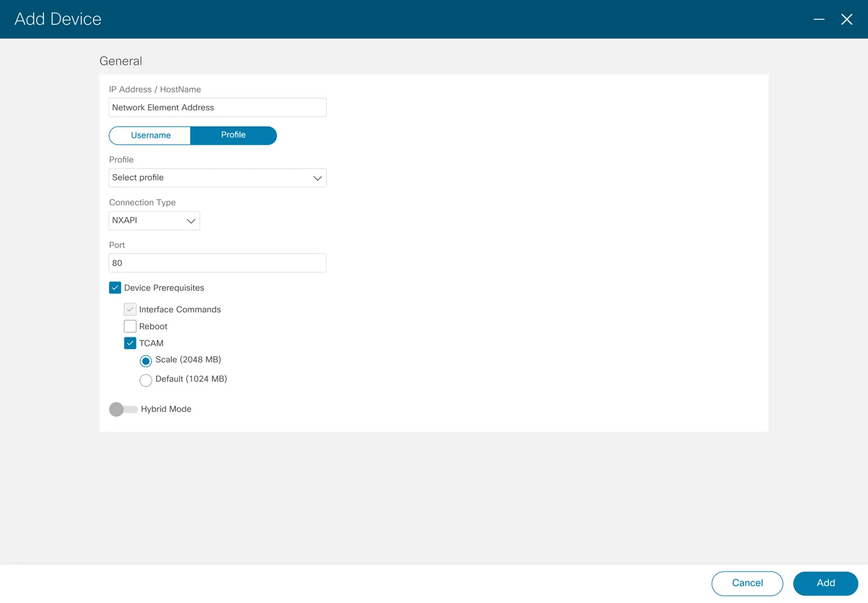Click the NXAPI chevron arrow

click(x=191, y=221)
